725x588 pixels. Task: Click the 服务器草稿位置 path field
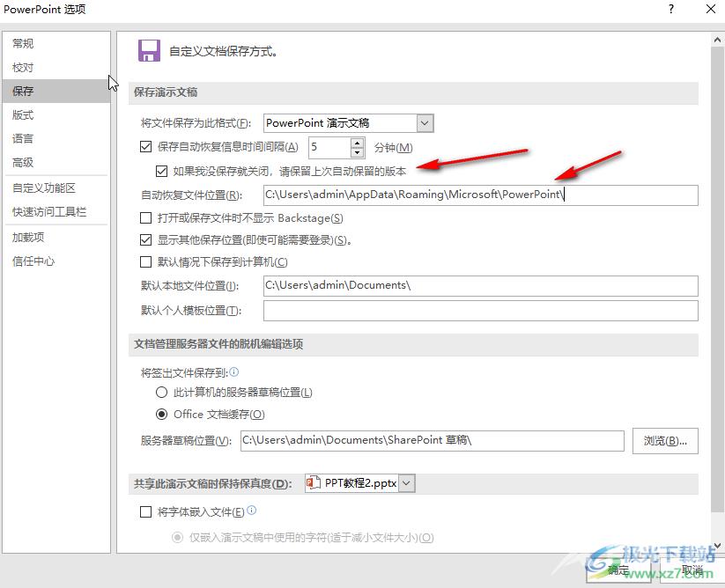click(433, 441)
